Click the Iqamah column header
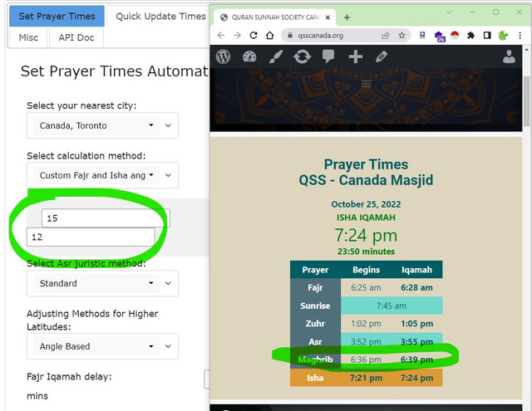The width and height of the screenshot is (532, 411). pyautogui.click(x=416, y=270)
